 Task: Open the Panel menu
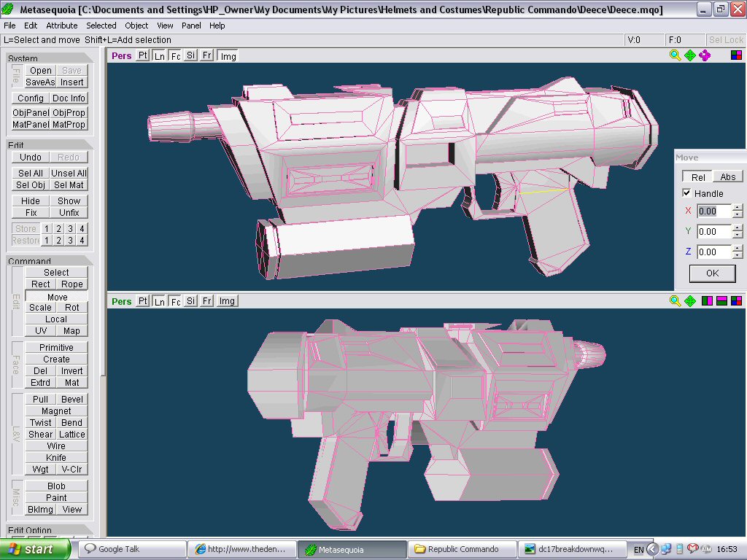coord(191,26)
